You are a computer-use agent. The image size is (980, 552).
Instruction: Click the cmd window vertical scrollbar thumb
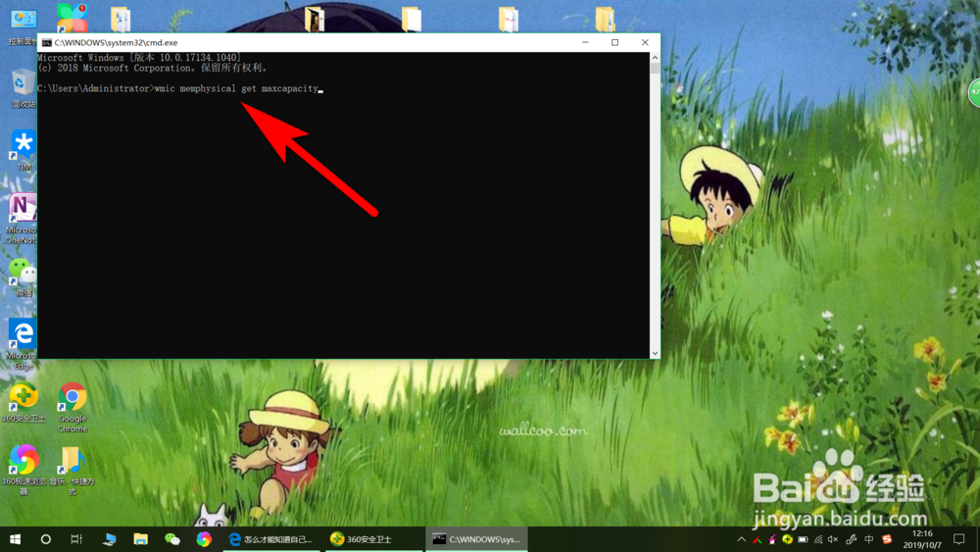(x=655, y=68)
